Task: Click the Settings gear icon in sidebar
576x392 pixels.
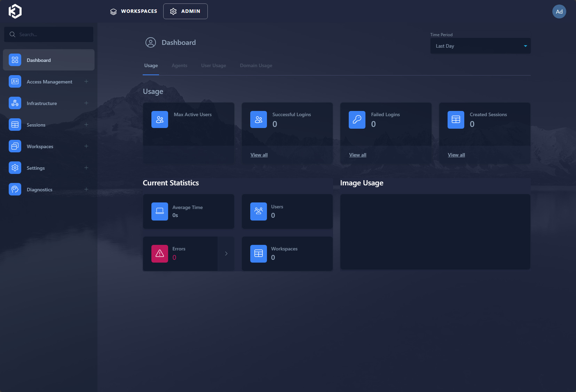Action: click(15, 168)
